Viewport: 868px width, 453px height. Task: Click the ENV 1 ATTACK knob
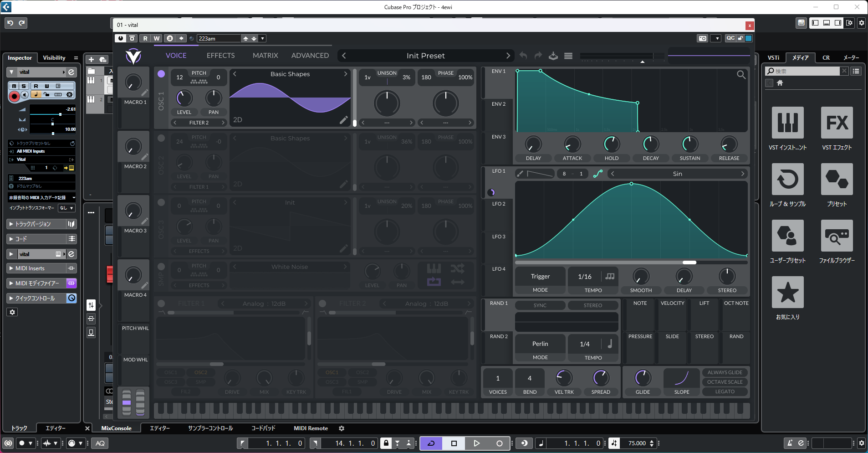point(572,144)
